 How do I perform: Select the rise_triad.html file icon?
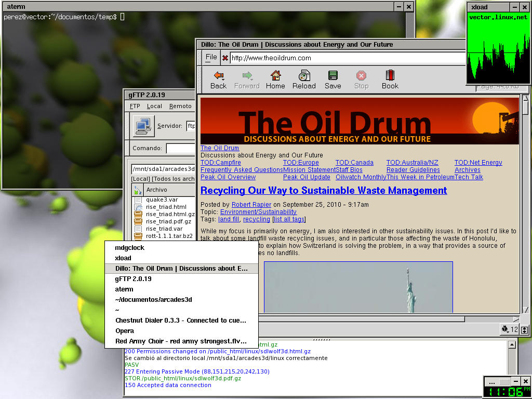point(138,207)
